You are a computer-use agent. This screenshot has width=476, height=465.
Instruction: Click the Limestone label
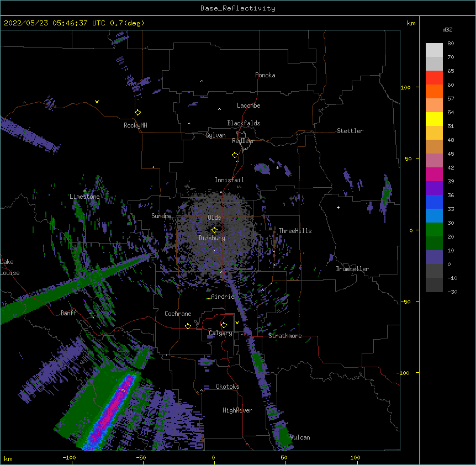point(84,197)
